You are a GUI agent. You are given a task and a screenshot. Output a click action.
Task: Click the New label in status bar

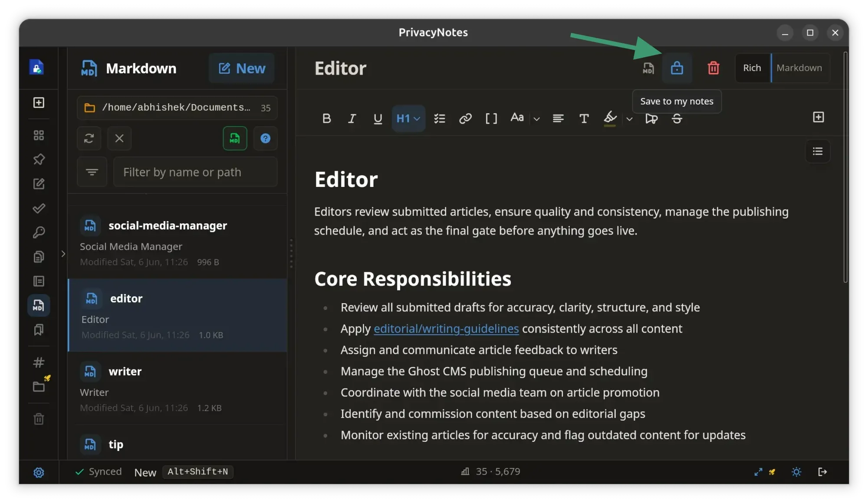tap(145, 473)
